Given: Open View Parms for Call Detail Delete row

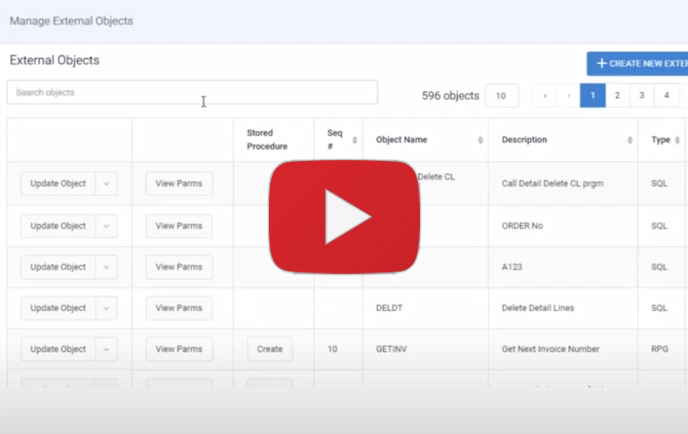Looking at the screenshot, I should [179, 184].
